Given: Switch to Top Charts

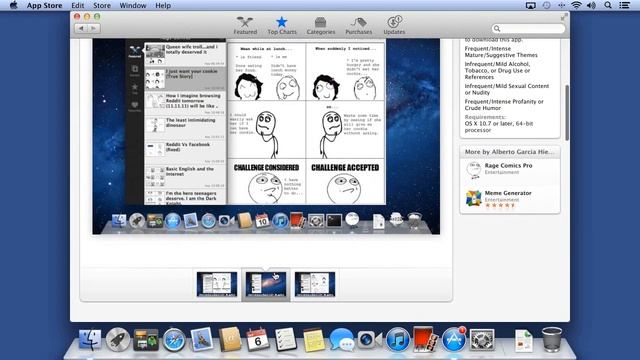Looking at the screenshot, I should point(282,26).
